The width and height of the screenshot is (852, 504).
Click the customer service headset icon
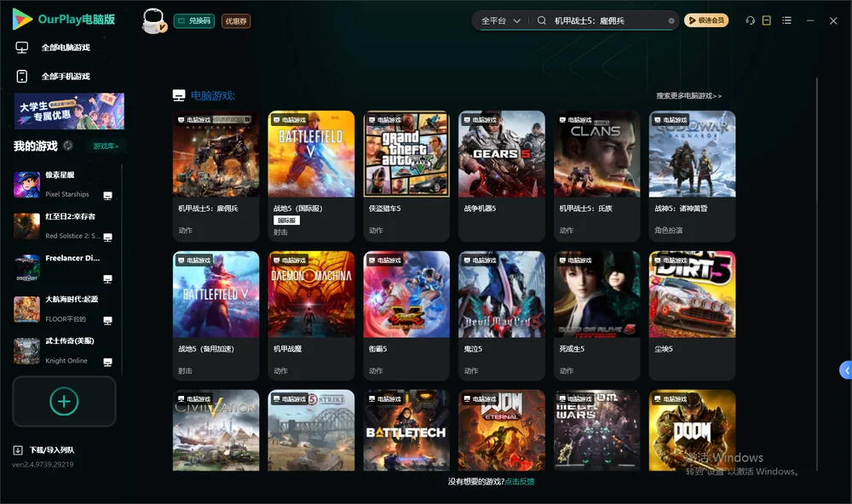click(x=750, y=20)
